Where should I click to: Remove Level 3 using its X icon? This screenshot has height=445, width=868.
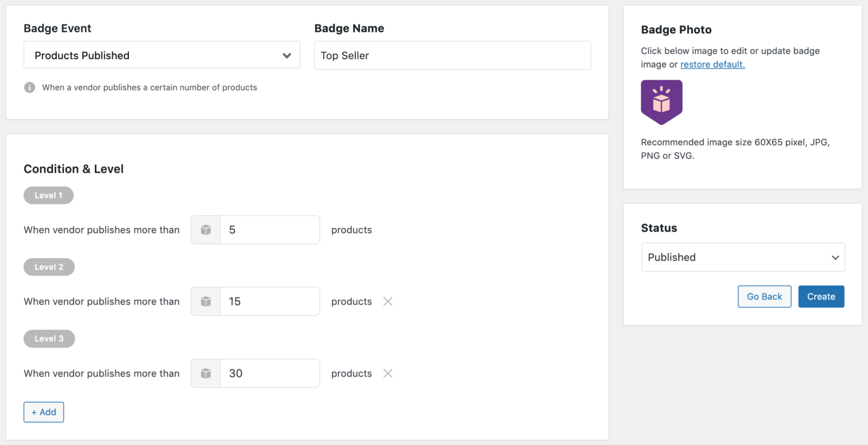[388, 373]
